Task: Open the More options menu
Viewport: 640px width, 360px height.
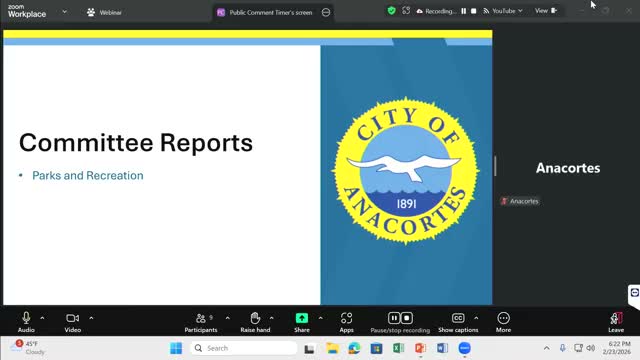Action: (503, 322)
